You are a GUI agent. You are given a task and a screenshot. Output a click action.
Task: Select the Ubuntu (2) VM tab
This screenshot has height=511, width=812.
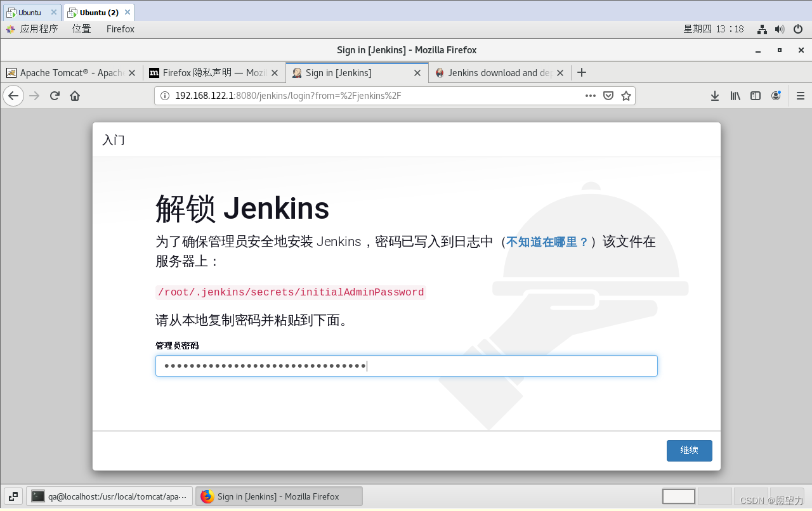(99, 12)
